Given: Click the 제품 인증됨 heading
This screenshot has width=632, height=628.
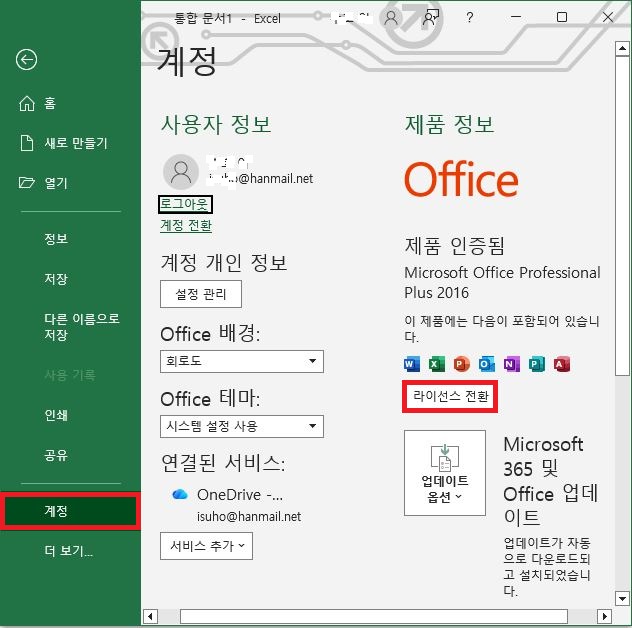Looking at the screenshot, I should pos(454,245).
